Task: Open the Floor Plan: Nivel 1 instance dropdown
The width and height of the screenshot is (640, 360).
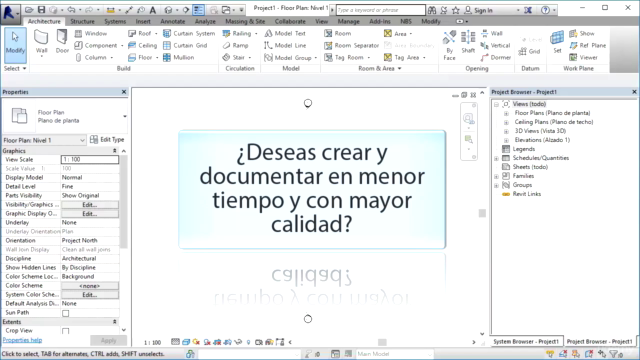Action: click(x=44, y=140)
